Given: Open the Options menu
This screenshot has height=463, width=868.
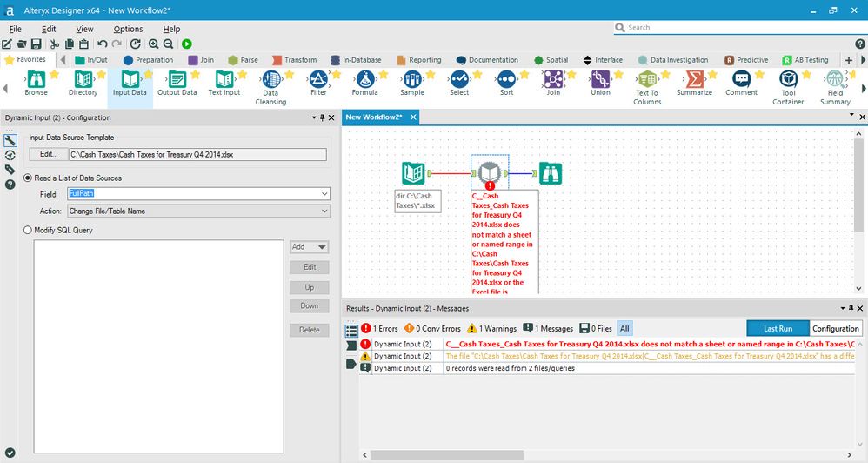Looking at the screenshot, I should coord(128,29).
